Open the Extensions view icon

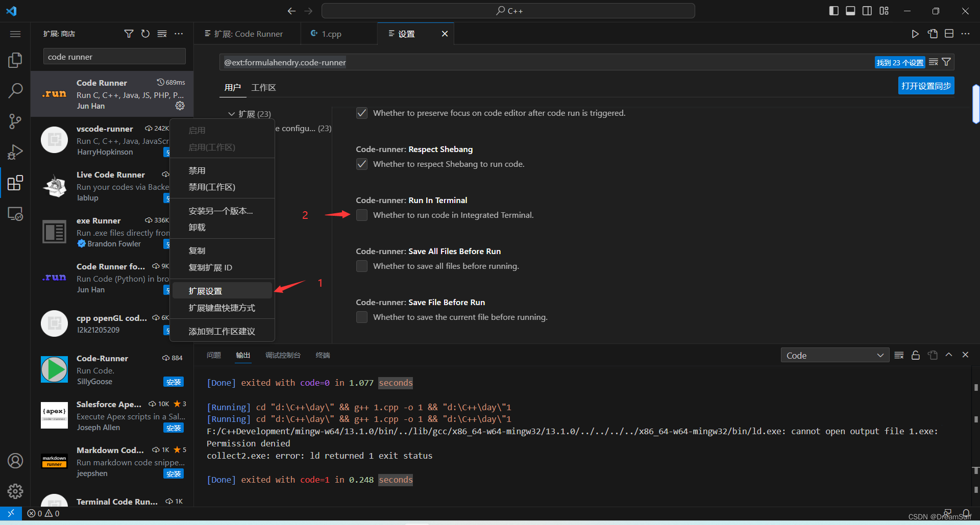pyautogui.click(x=15, y=183)
